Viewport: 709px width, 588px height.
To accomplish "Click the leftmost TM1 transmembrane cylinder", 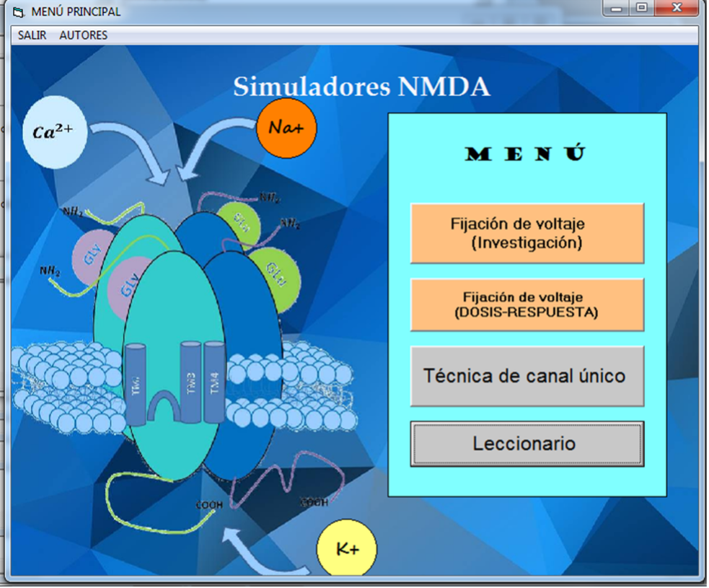I will (x=136, y=382).
